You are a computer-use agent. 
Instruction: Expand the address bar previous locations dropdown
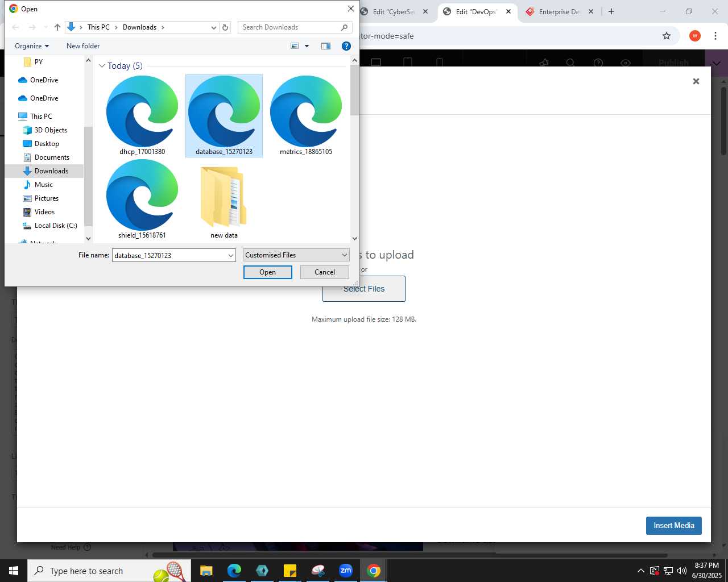(x=214, y=27)
